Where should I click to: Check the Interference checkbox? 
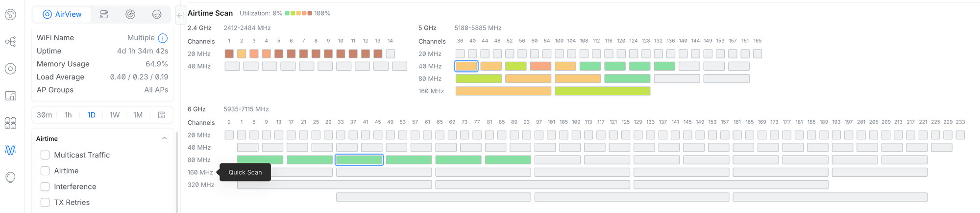[45, 186]
